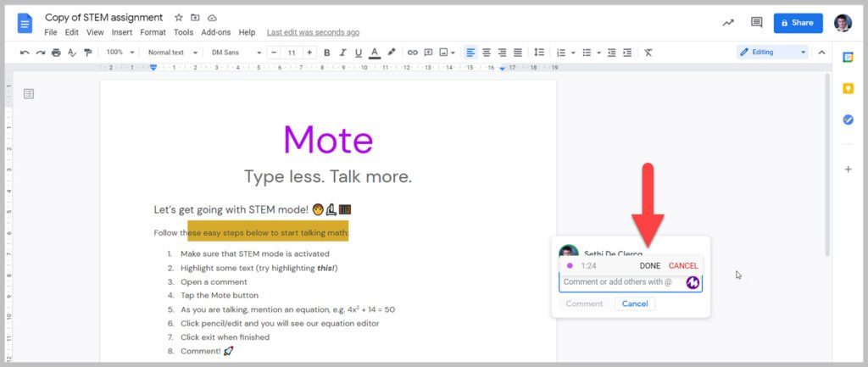Align text right

coord(502,53)
